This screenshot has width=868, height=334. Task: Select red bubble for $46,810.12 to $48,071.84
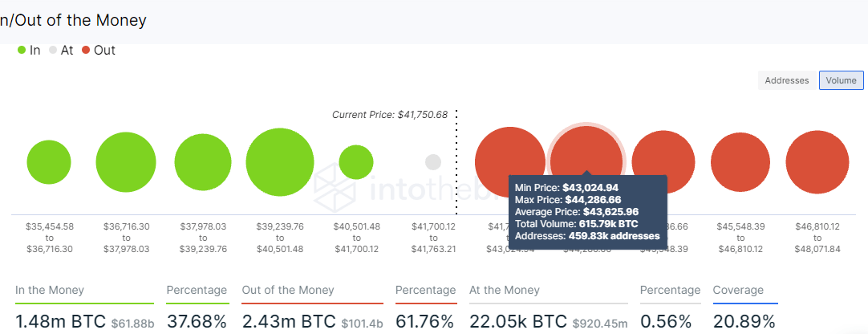pos(817,162)
